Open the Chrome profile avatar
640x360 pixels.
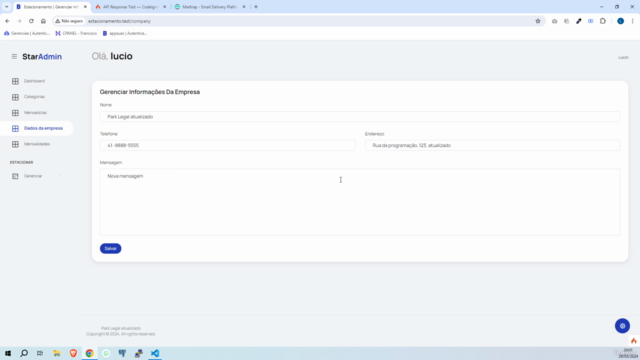pyautogui.click(x=620, y=21)
